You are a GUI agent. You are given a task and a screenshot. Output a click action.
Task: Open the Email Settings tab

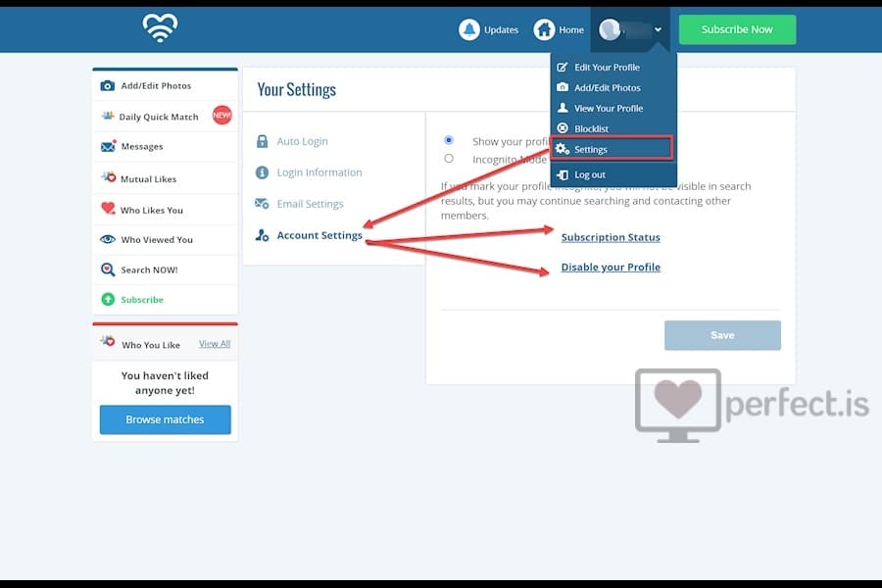pyautogui.click(x=310, y=204)
